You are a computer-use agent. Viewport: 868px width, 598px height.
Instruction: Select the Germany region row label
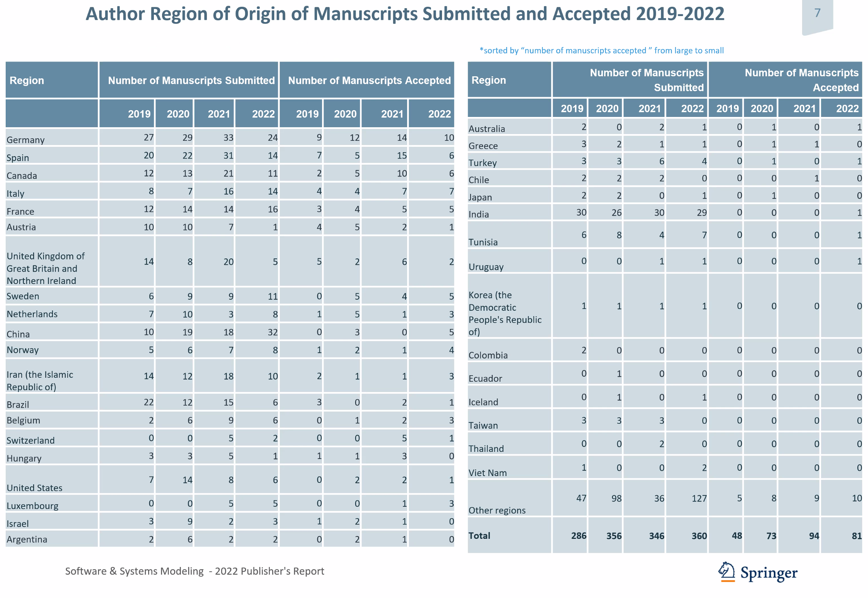point(52,138)
